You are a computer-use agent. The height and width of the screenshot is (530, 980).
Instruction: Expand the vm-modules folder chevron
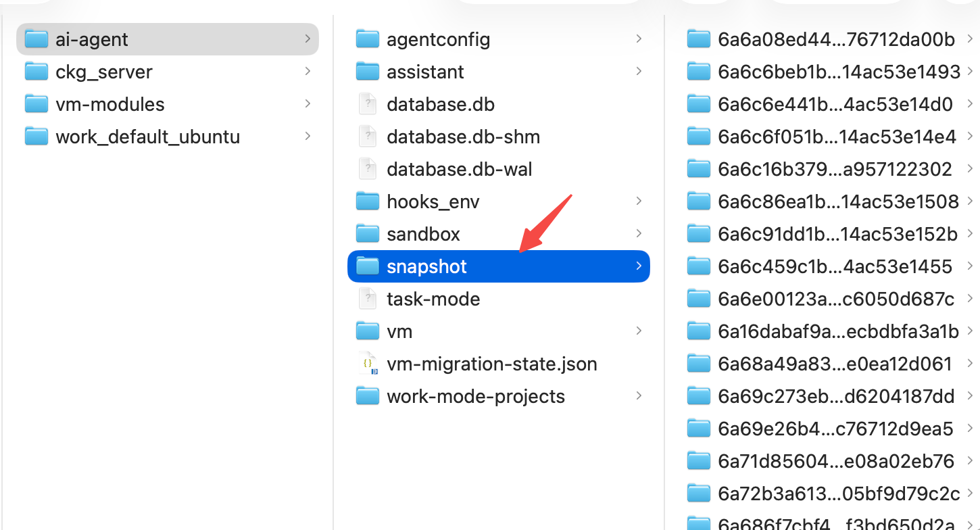pos(308,104)
